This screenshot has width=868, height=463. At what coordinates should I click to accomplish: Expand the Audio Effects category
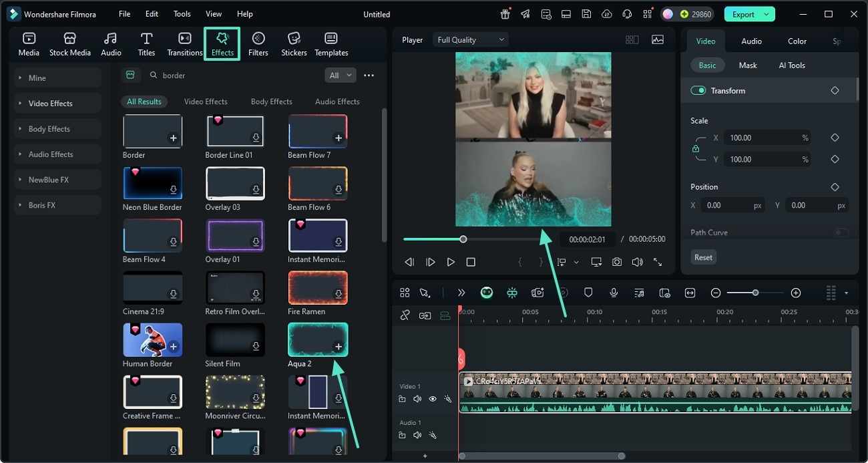tap(57, 154)
